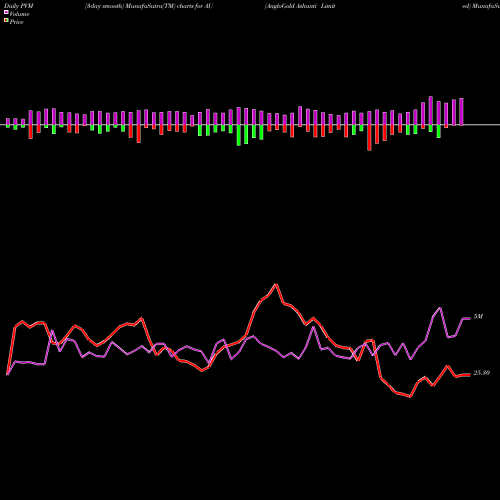
Task: Click the Volume legend color swatch
Action: click(6, 13)
